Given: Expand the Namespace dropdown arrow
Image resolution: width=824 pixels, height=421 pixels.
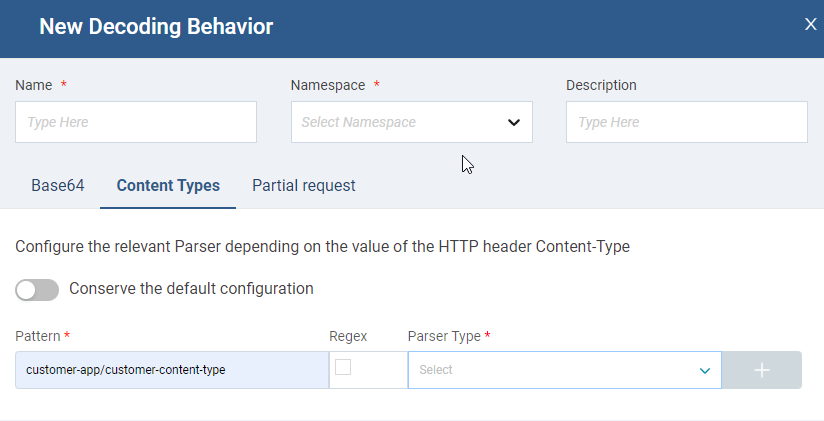Looking at the screenshot, I should 514,123.
